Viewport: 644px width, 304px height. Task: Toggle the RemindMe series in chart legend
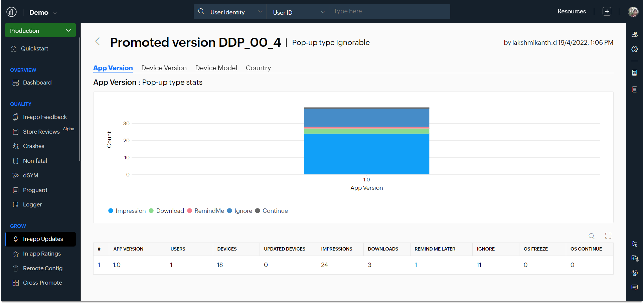(206, 211)
